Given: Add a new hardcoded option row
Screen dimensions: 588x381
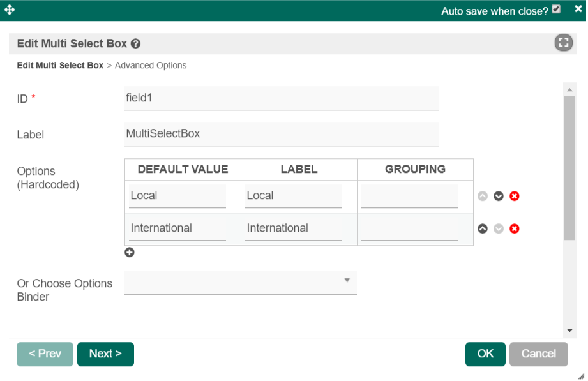Looking at the screenshot, I should [130, 253].
